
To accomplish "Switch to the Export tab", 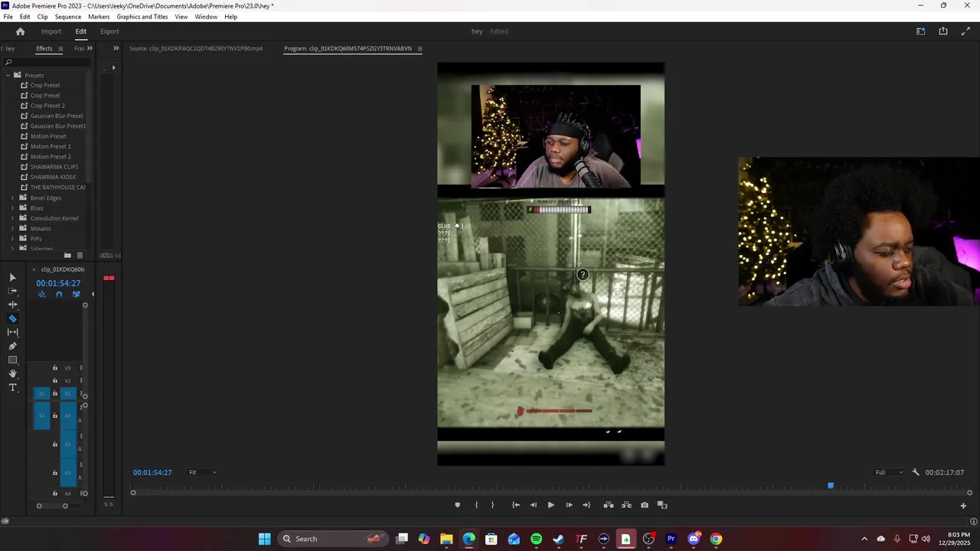I will coord(109,31).
